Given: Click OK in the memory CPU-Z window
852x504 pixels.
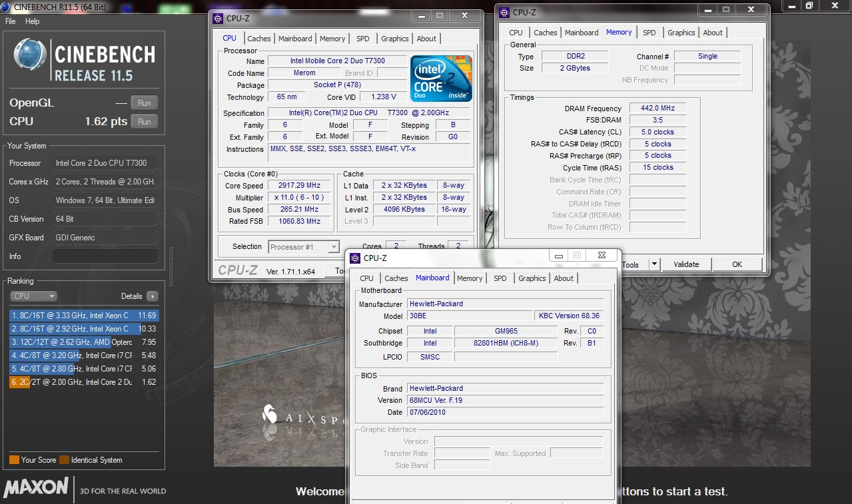Looking at the screenshot, I should point(737,264).
